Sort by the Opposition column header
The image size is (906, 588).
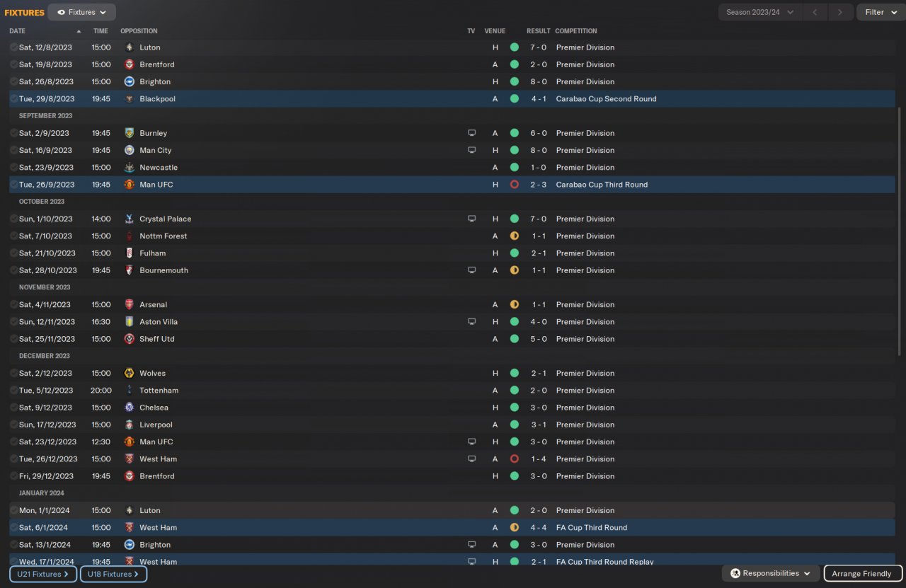139,31
